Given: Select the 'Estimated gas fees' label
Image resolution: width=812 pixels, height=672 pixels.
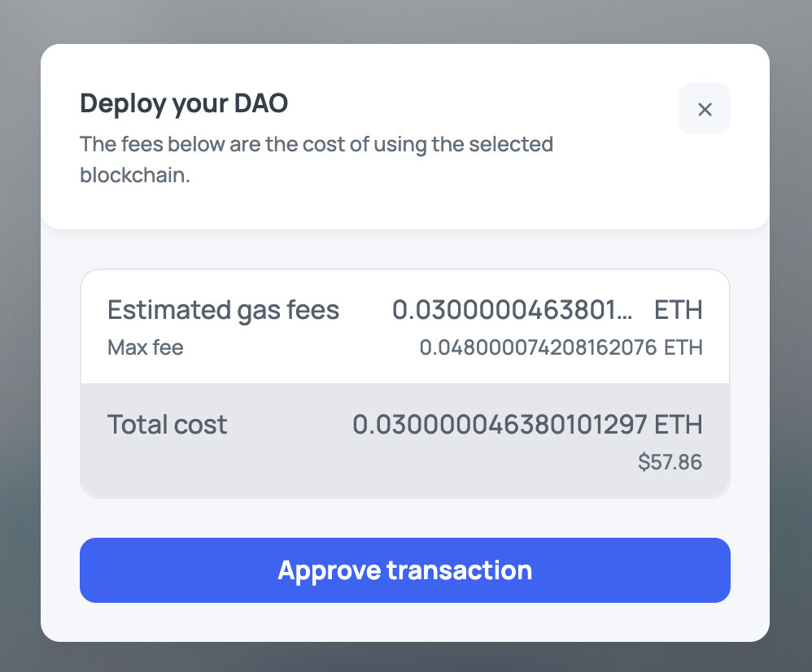Looking at the screenshot, I should 223,310.
